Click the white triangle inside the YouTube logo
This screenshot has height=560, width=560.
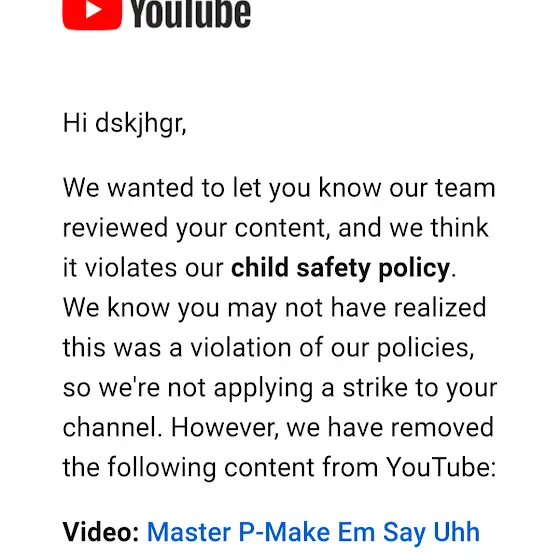coord(94,10)
